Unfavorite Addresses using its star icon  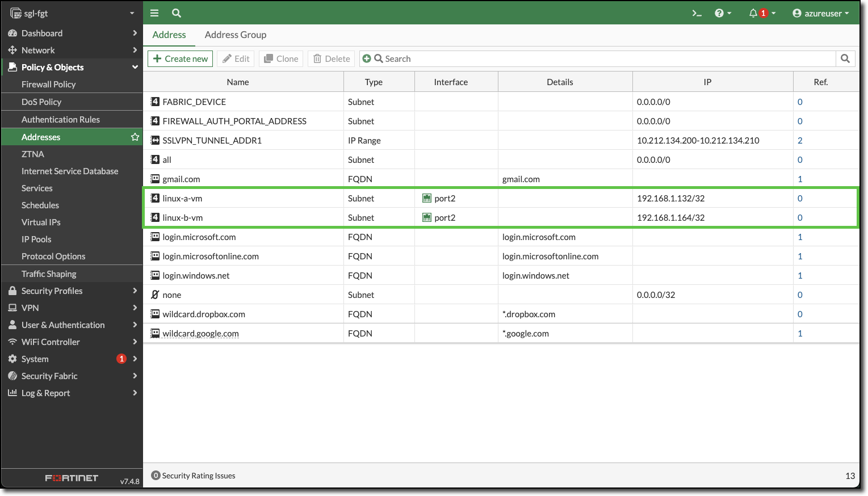(x=135, y=136)
